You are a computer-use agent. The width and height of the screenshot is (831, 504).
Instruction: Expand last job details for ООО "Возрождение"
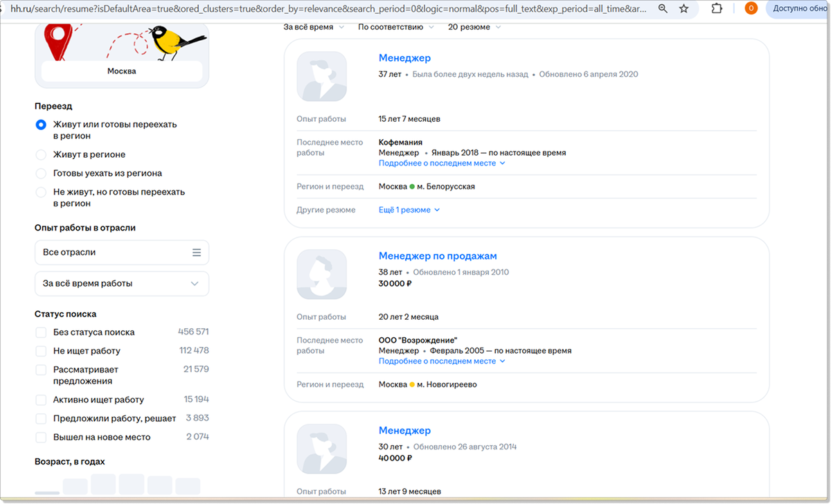pyautogui.click(x=442, y=361)
